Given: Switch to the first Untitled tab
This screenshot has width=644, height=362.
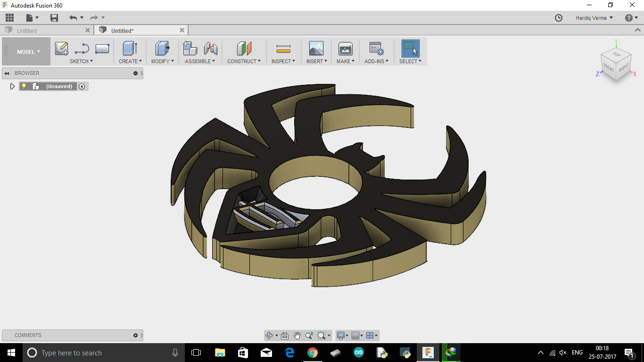Looking at the screenshot, I should click(27, 31).
